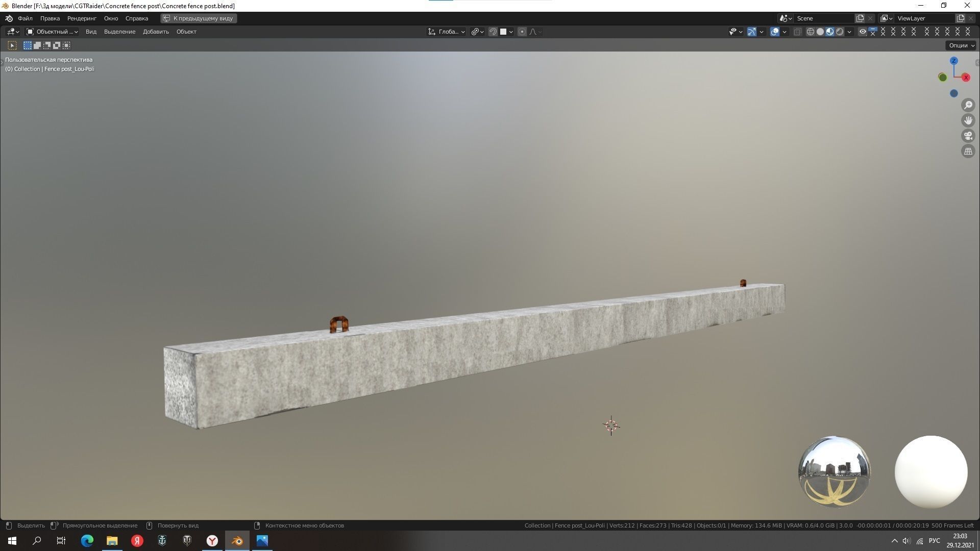
Task: Activate the Box Select tool
Action: pos(27,45)
